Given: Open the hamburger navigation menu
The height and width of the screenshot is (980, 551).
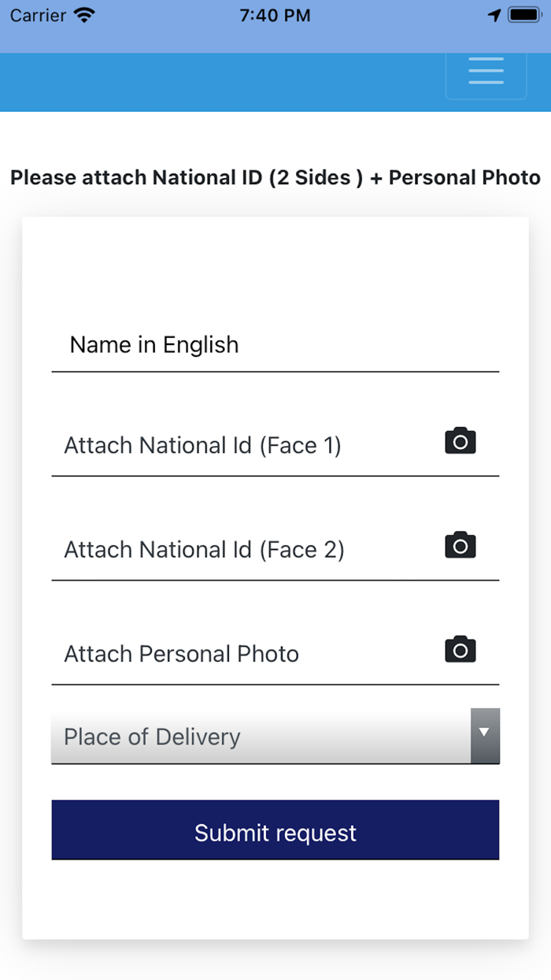Looking at the screenshot, I should pos(486,71).
